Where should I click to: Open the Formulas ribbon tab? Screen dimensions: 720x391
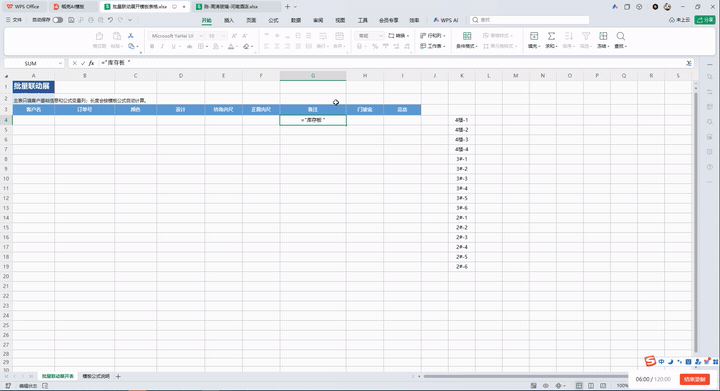coord(273,20)
